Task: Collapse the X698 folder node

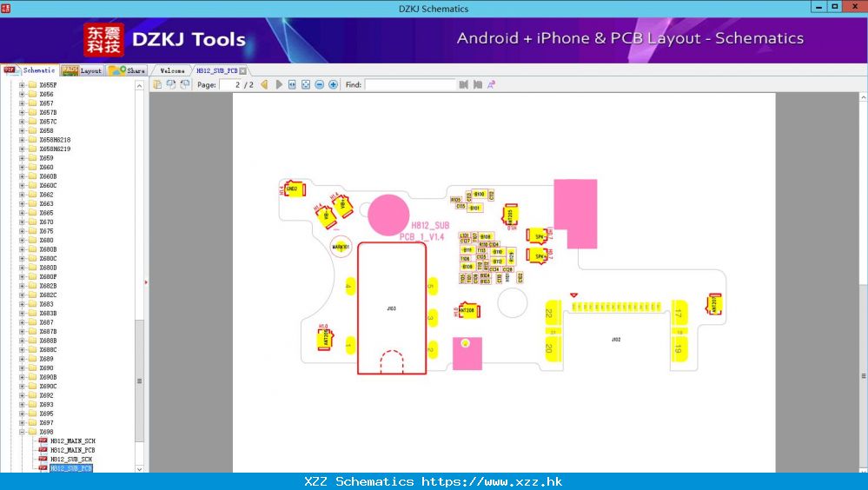Action: [22, 432]
